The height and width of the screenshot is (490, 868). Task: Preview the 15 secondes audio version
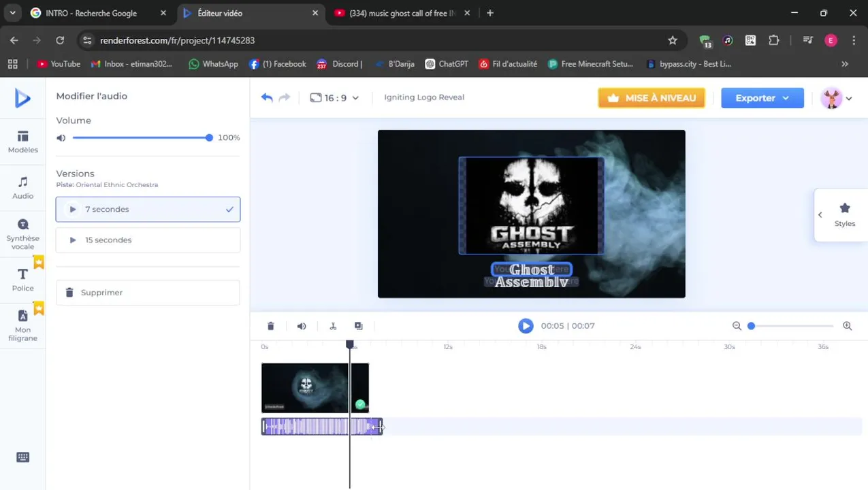pyautogui.click(x=73, y=240)
